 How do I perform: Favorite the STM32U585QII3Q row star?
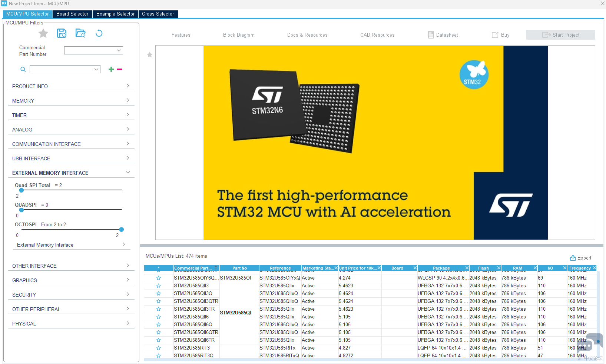point(159,294)
